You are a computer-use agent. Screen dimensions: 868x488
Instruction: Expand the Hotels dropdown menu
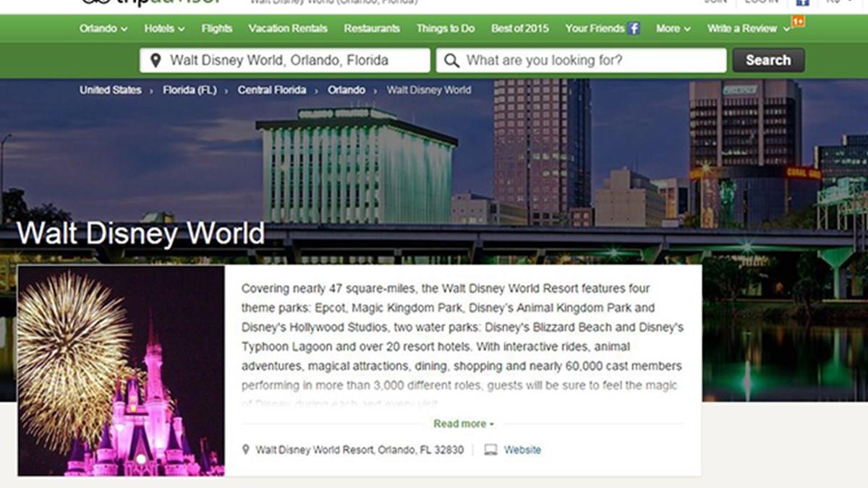[164, 28]
